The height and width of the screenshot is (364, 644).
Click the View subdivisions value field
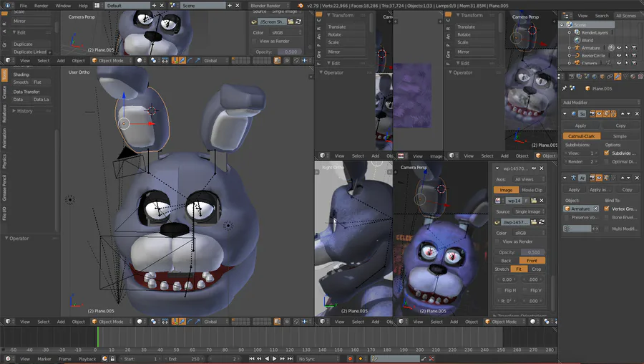[580, 153]
